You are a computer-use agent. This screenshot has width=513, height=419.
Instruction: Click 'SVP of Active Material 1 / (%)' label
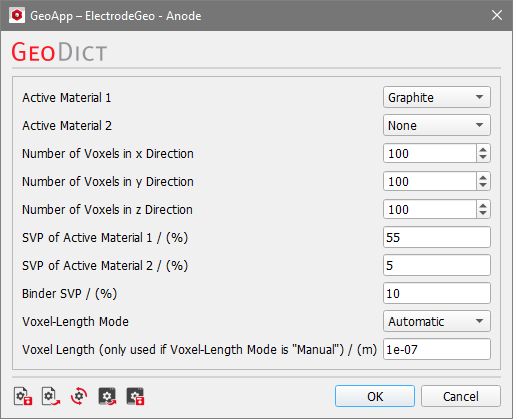click(x=105, y=238)
